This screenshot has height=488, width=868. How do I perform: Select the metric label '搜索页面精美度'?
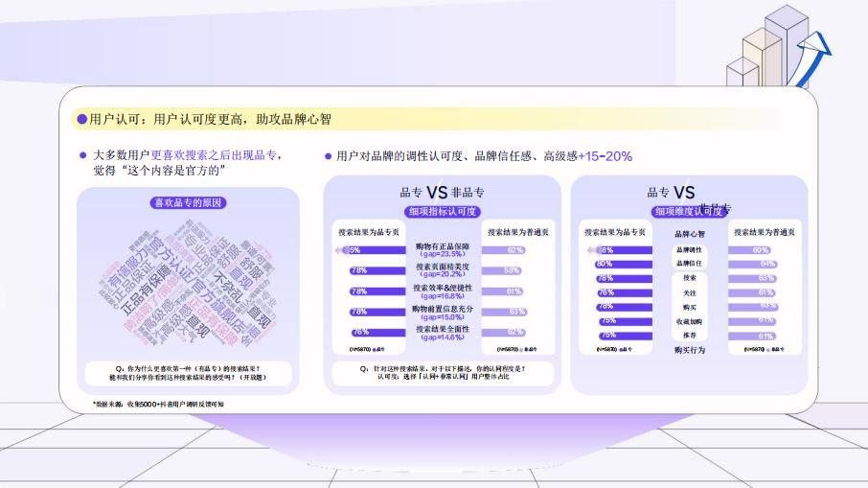coord(443,267)
